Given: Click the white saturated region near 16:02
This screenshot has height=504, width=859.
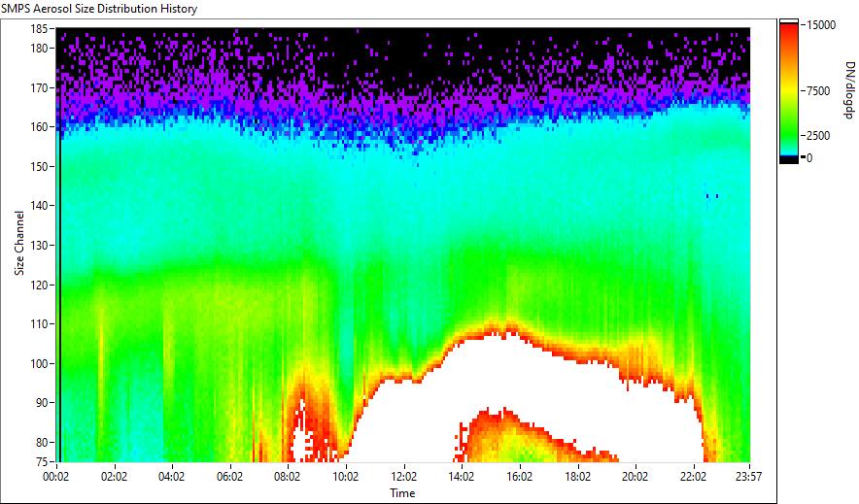Looking at the screenshot, I should [519, 378].
